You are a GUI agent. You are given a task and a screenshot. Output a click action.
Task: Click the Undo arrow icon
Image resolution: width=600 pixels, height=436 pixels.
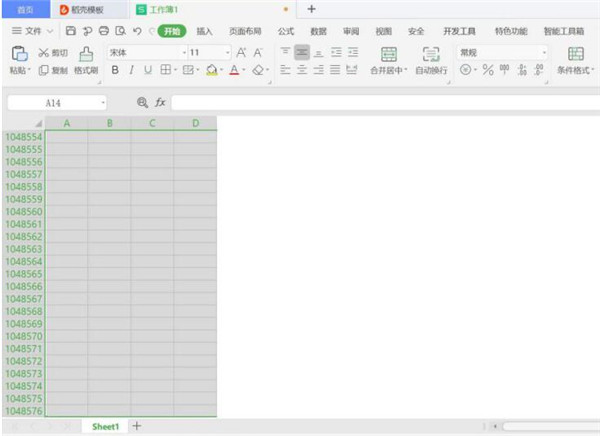tap(137, 31)
